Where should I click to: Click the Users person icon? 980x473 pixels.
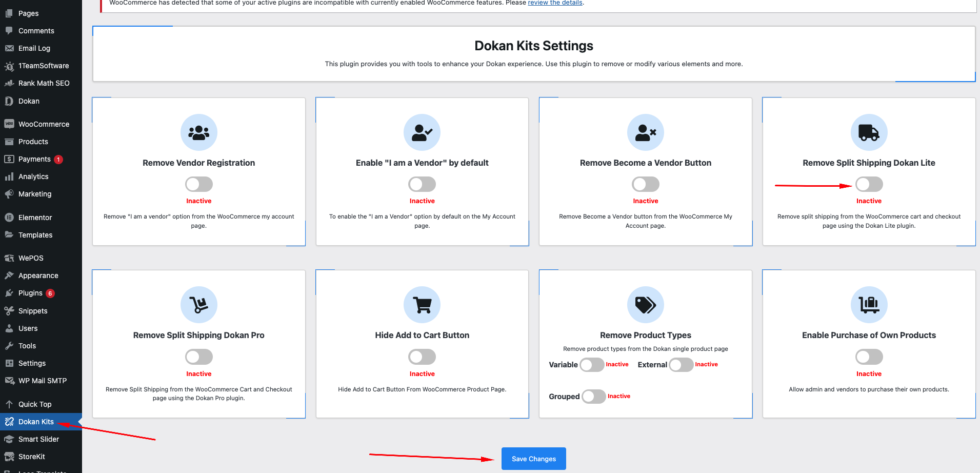click(x=9, y=328)
